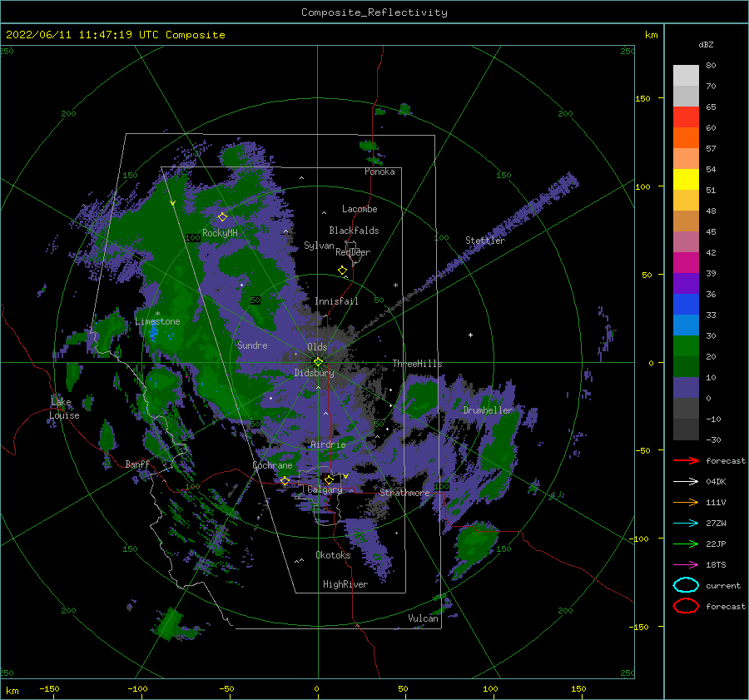Screen dimensions: 749x700
Task: Click the Airdrie label
Action: tap(328, 444)
